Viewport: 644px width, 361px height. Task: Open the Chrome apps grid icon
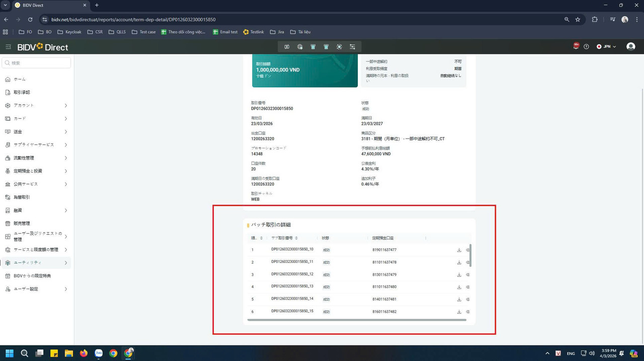coord(6,32)
